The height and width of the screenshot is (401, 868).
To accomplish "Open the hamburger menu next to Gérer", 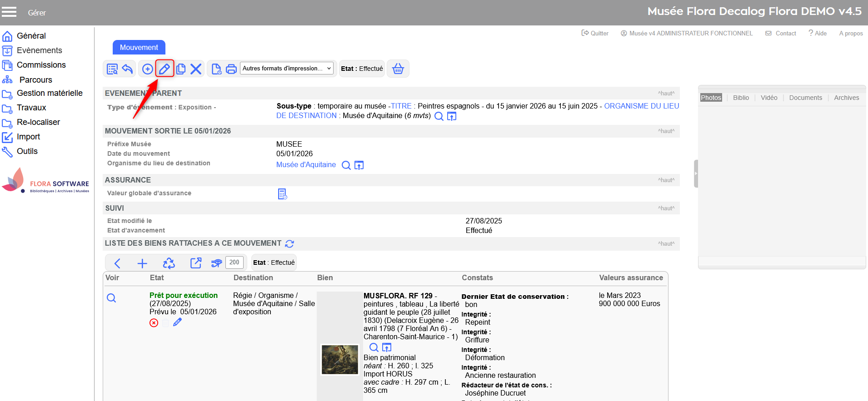I will [x=9, y=12].
